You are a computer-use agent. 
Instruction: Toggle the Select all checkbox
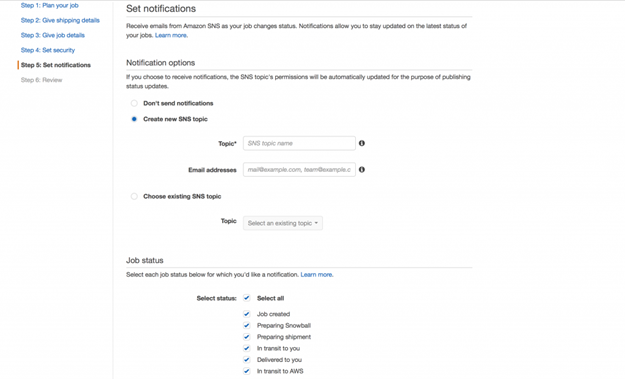[x=247, y=298]
